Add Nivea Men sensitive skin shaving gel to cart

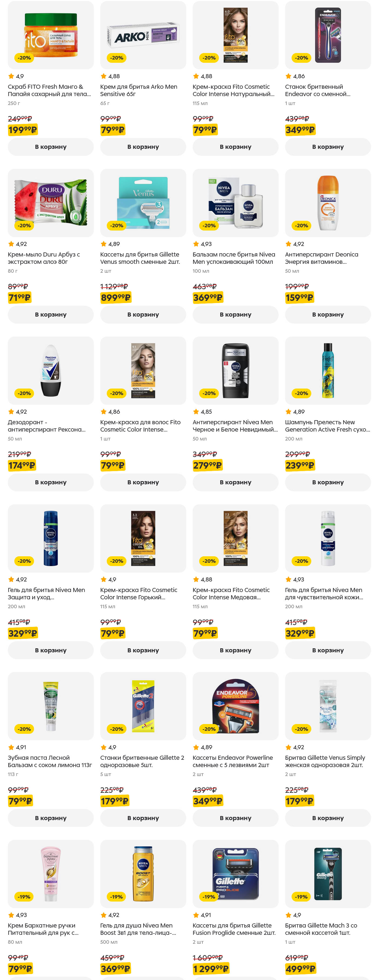(x=328, y=650)
